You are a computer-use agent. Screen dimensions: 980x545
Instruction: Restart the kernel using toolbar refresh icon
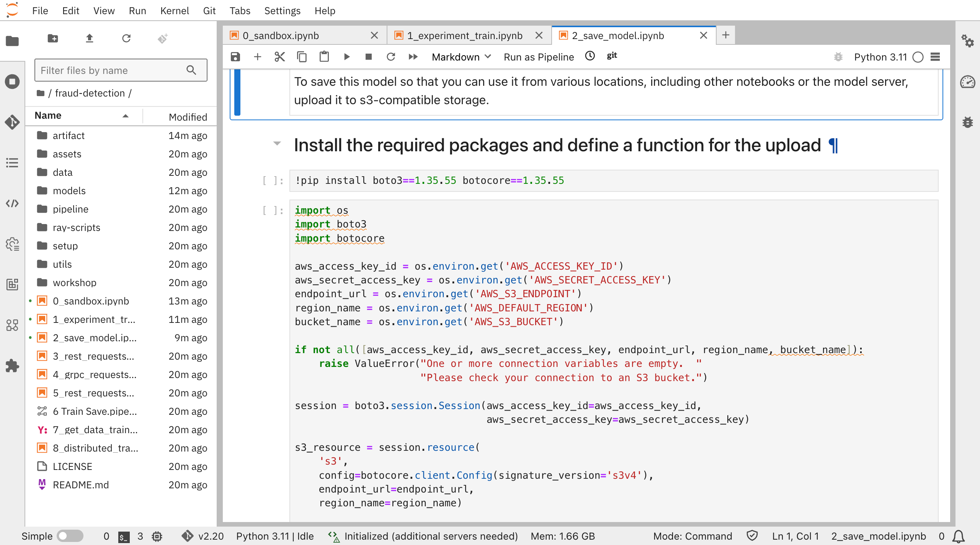[x=390, y=57]
